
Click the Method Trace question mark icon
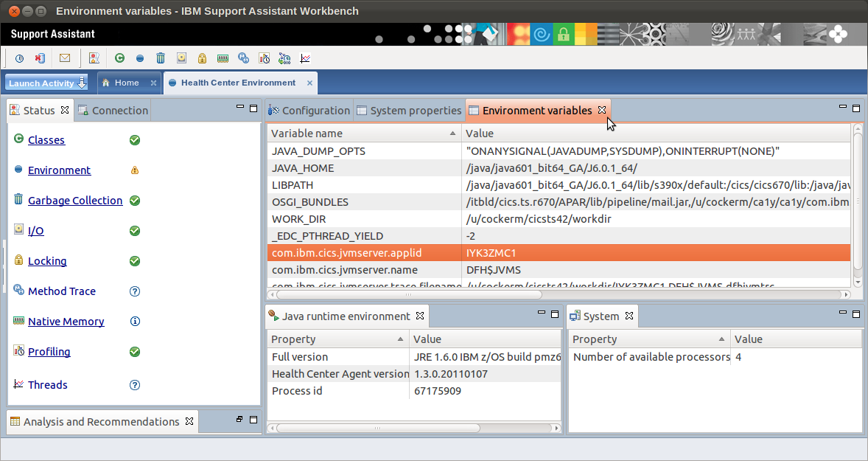pyautogui.click(x=135, y=291)
